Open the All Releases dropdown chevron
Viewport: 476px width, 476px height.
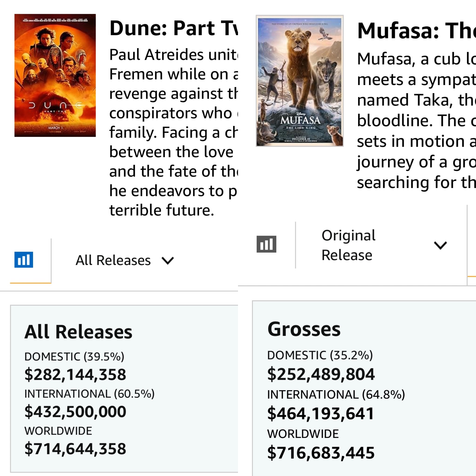pyautogui.click(x=168, y=260)
